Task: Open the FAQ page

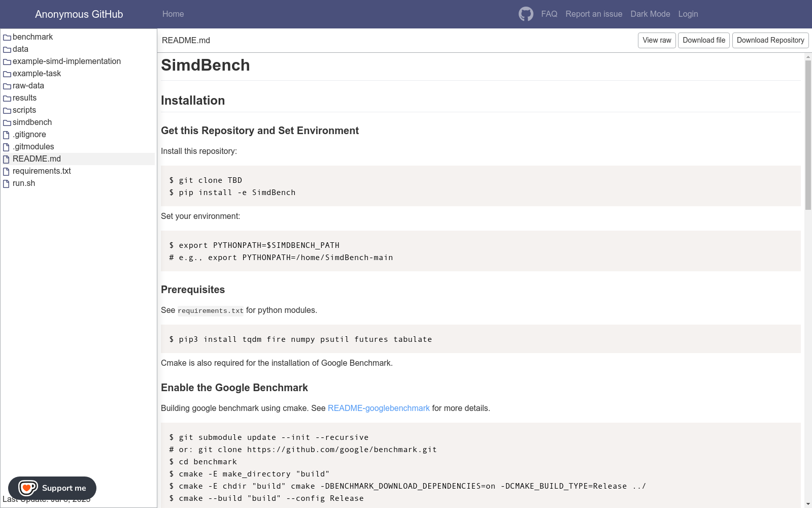Action: 549,14
